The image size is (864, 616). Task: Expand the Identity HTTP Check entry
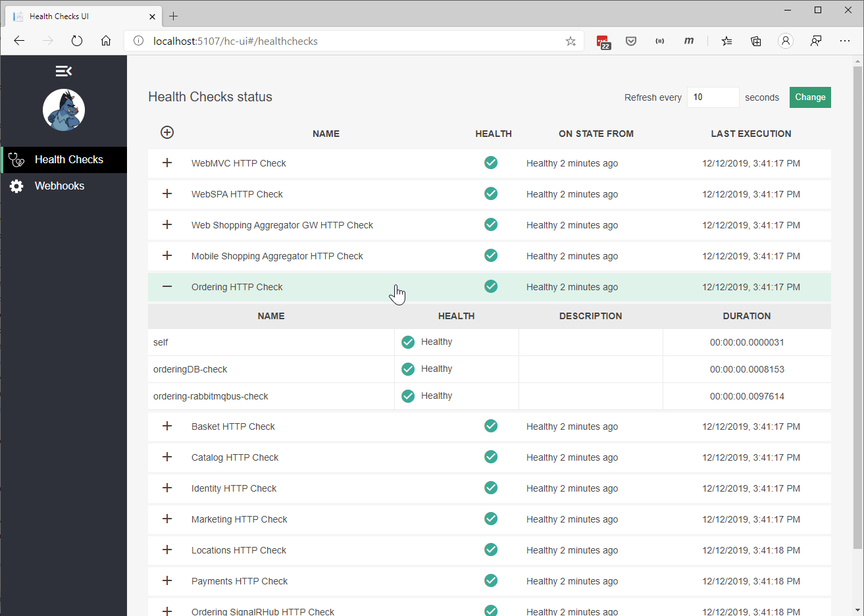(x=167, y=488)
